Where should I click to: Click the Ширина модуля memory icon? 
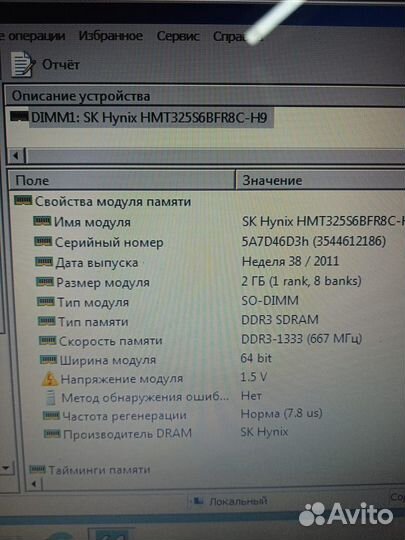point(48,359)
